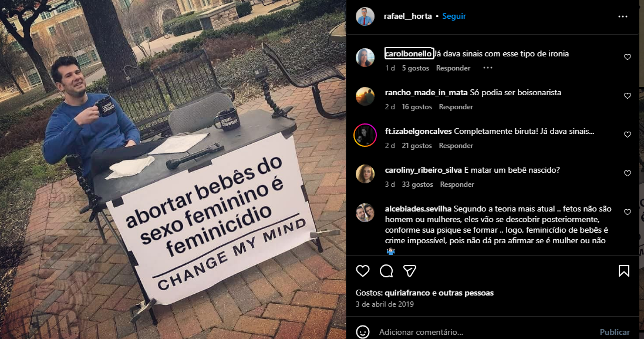Show the list of outras pessoas likes
Viewport: 644px width, 339px height.
pos(466,293)
